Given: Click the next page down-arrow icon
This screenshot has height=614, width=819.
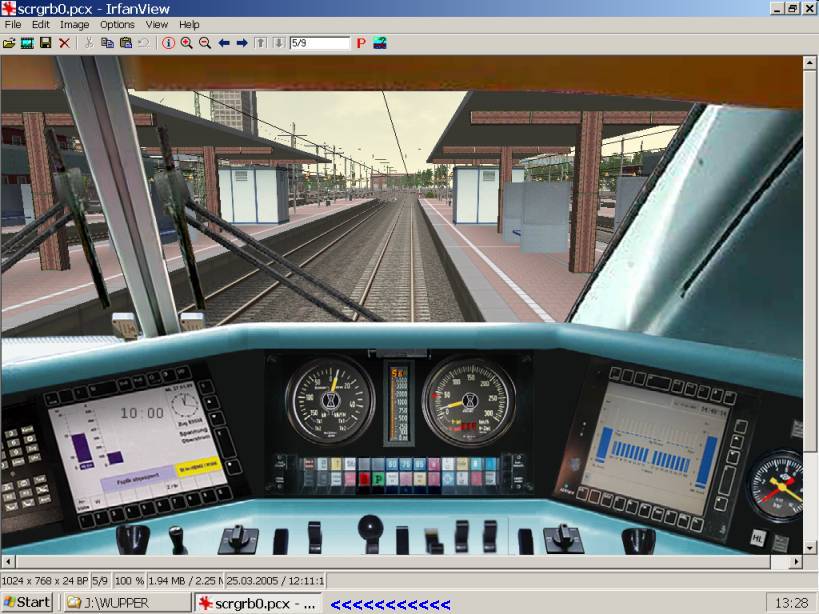Looking at the screenshot, I should click(x=279, y=43).
